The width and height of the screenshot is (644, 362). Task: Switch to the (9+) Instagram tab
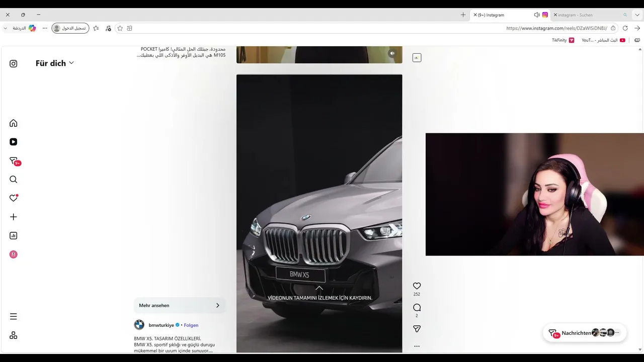(510, 15)
